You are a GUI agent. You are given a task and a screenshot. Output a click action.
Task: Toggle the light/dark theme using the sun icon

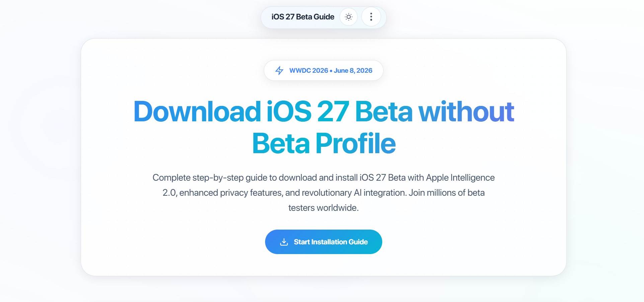348,16
